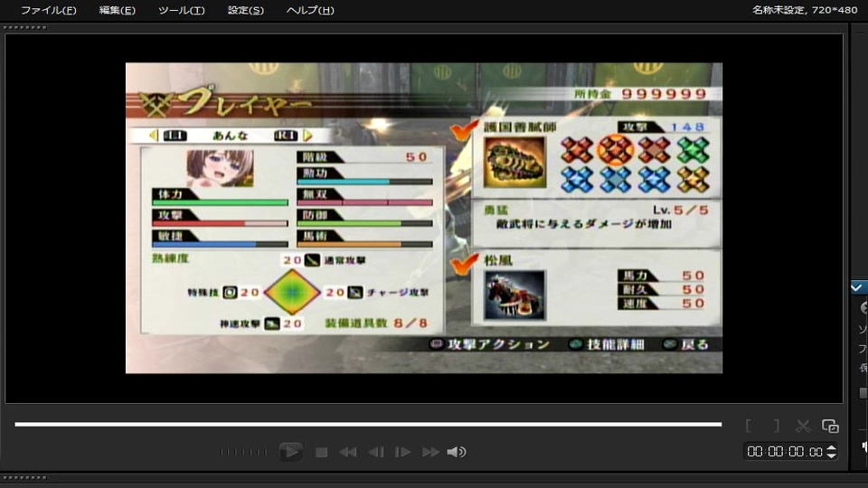Open the 設定(S) menu
Screen dimensions: 868x488
point(246,10)
